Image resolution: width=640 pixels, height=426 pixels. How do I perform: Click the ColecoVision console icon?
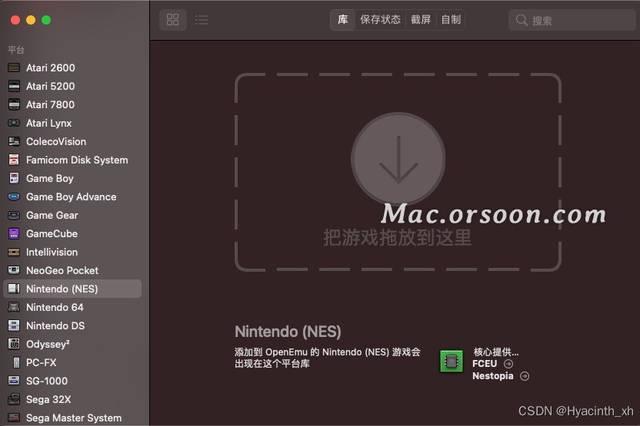(x=14, y=142)
